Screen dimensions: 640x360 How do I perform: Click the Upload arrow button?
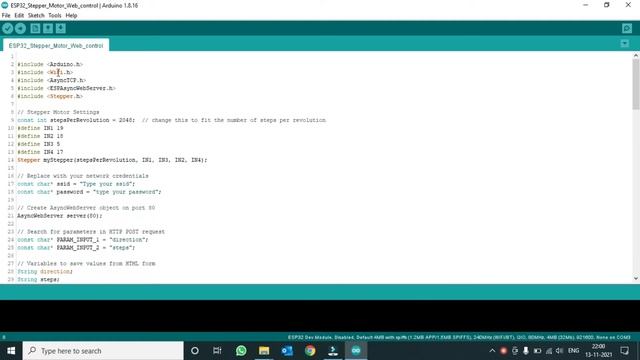tap(20, 28)
